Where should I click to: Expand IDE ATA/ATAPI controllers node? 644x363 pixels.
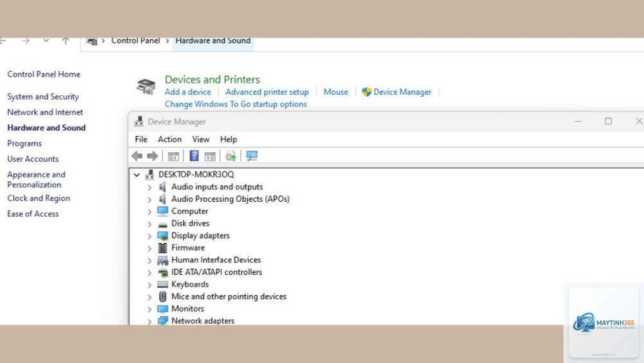tap(149, 273)
